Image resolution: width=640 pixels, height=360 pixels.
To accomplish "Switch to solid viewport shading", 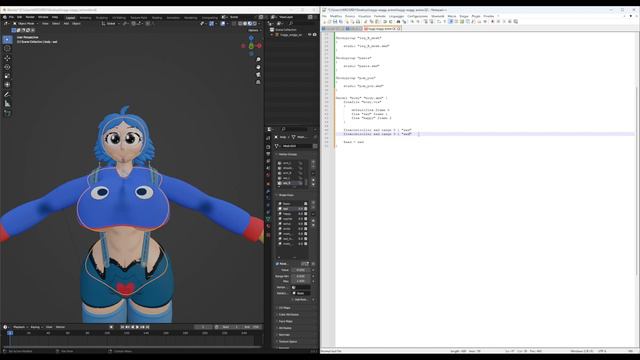I will (x=245, y=24).
